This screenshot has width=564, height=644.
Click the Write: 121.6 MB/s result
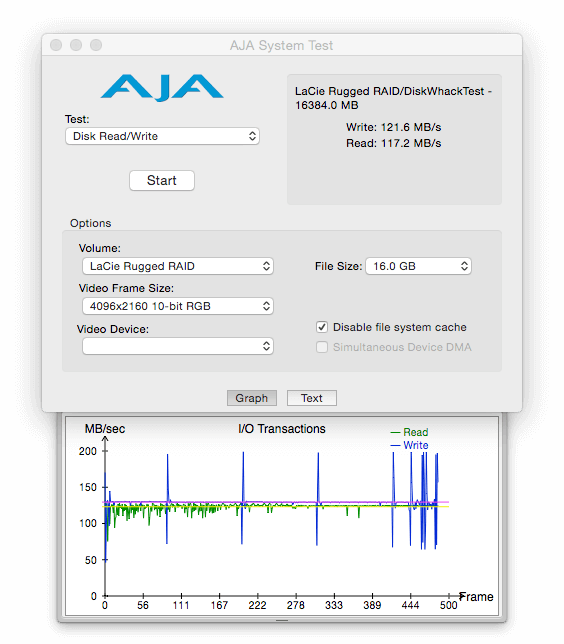coord(394,127)
